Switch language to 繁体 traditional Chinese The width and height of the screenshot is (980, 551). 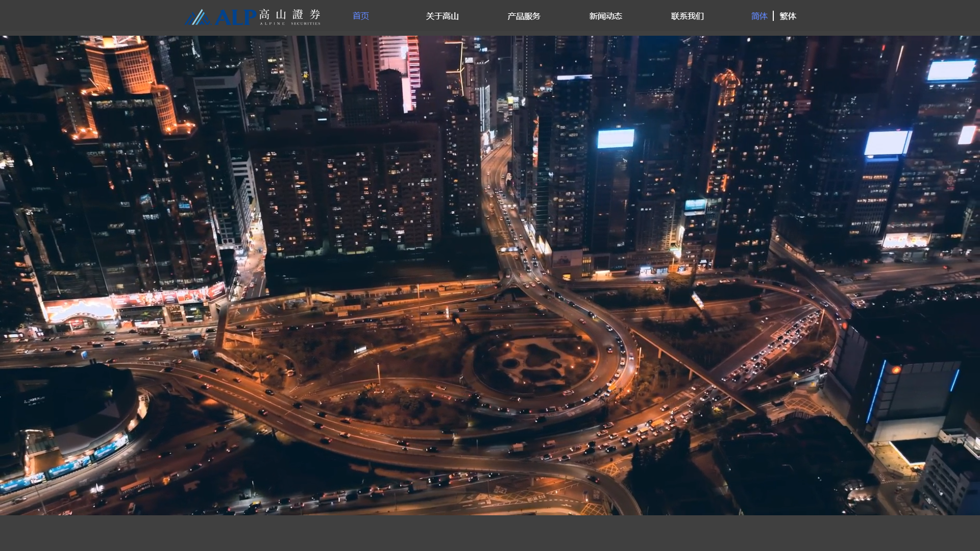point(788,16)
